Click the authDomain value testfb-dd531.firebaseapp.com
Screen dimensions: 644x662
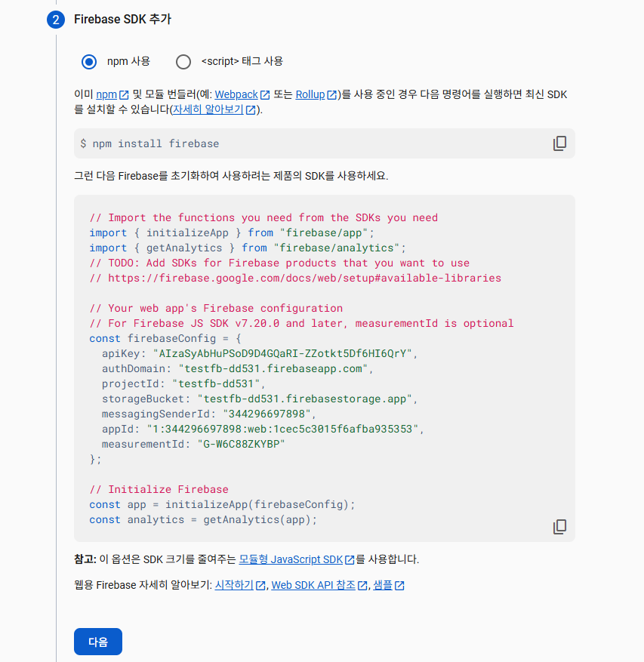point(273,368)
